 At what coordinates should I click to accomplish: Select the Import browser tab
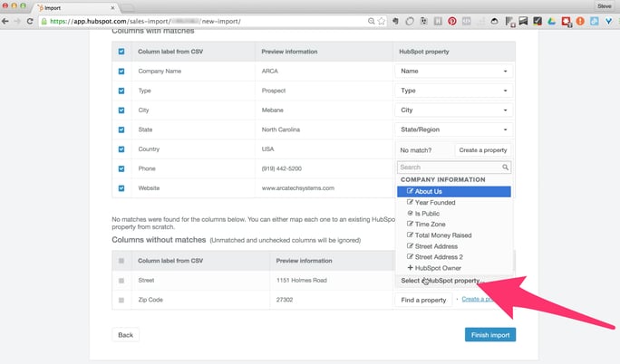pos(75,8)
